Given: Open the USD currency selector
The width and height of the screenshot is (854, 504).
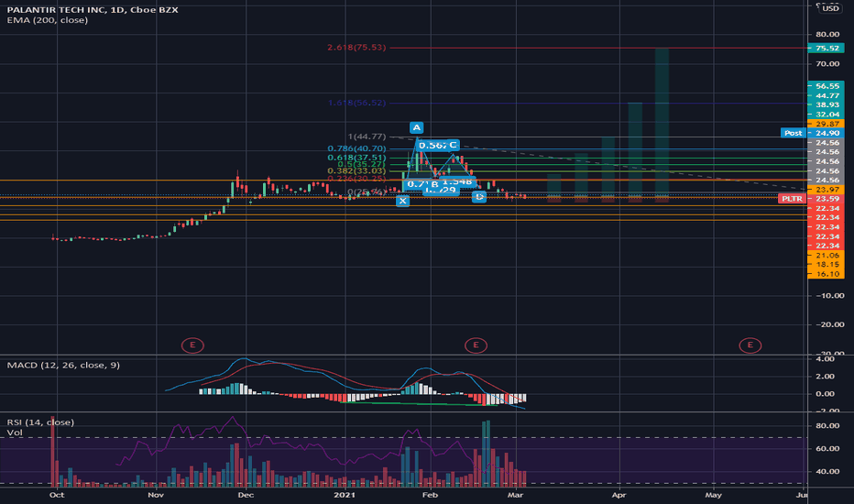Looking at the screenshot, I should [830, 8].
